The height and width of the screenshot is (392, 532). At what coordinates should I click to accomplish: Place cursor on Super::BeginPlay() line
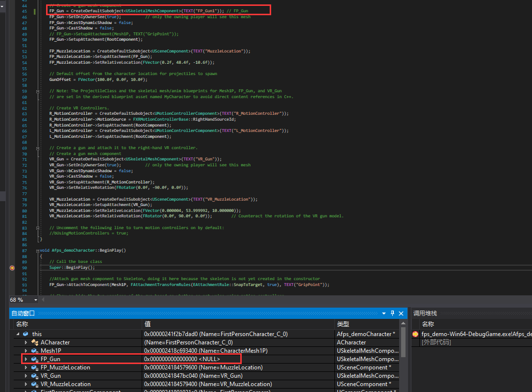(x=72, y=268)
